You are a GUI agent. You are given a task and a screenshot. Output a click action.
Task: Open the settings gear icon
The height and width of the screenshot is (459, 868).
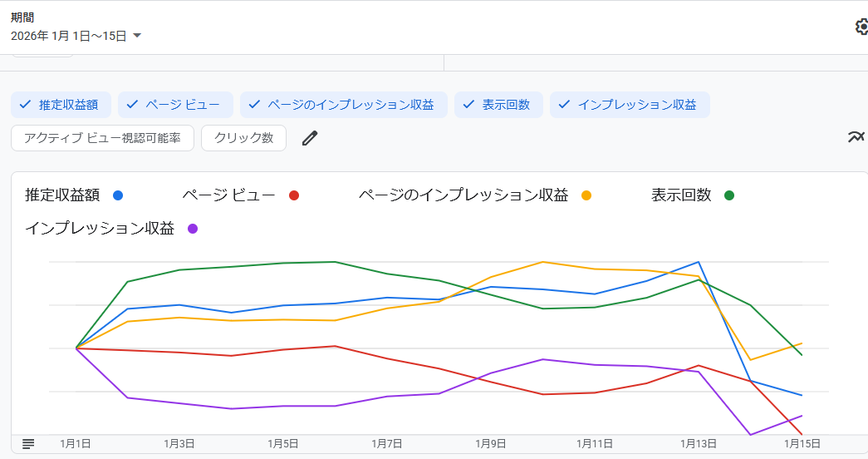click(x=861, y=27)
